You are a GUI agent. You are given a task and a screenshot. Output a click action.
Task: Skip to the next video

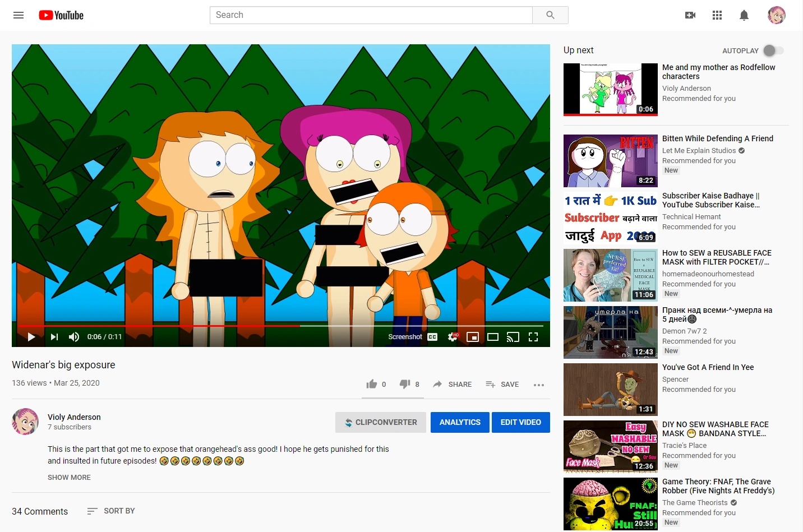pyautogui.click(x=54, y=337)
